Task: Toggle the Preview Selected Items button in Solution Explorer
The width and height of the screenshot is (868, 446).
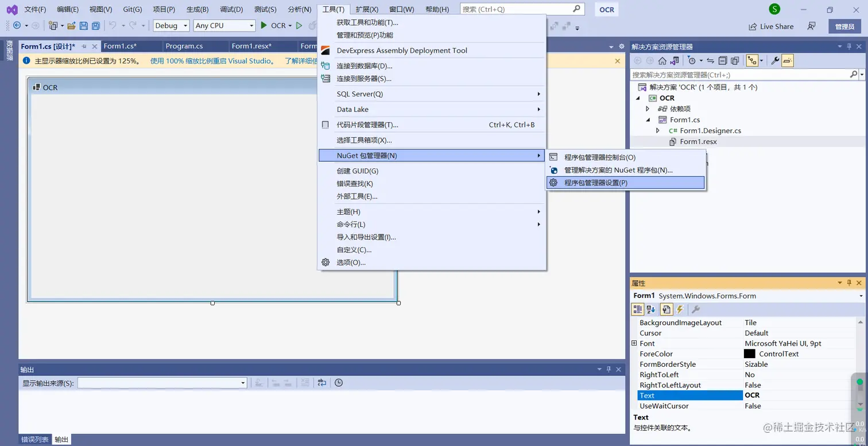Action: coord(788,61)
